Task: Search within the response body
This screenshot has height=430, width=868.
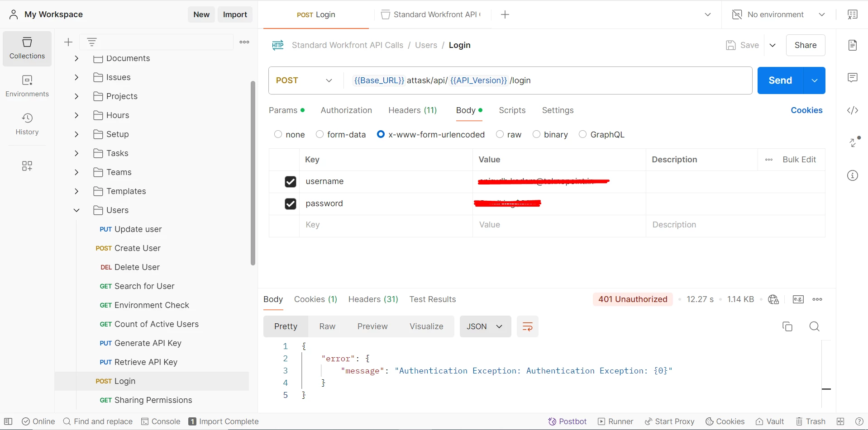Action: pos(815,326)
